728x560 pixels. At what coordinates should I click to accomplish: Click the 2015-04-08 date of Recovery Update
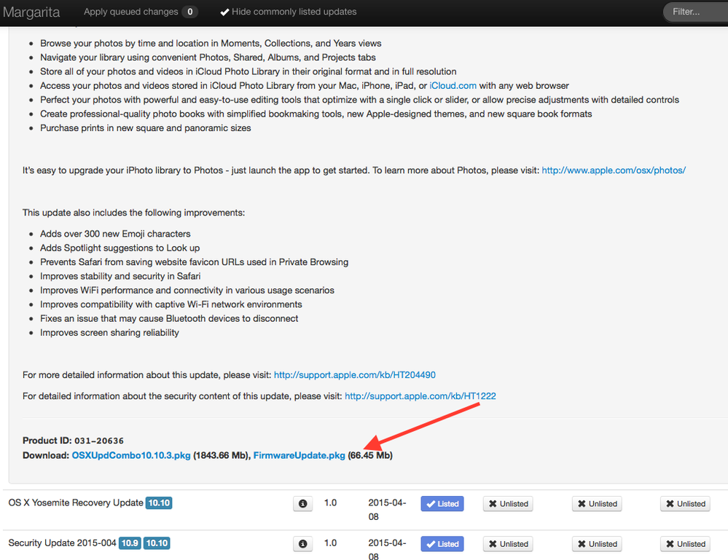(x=387, y=510)
